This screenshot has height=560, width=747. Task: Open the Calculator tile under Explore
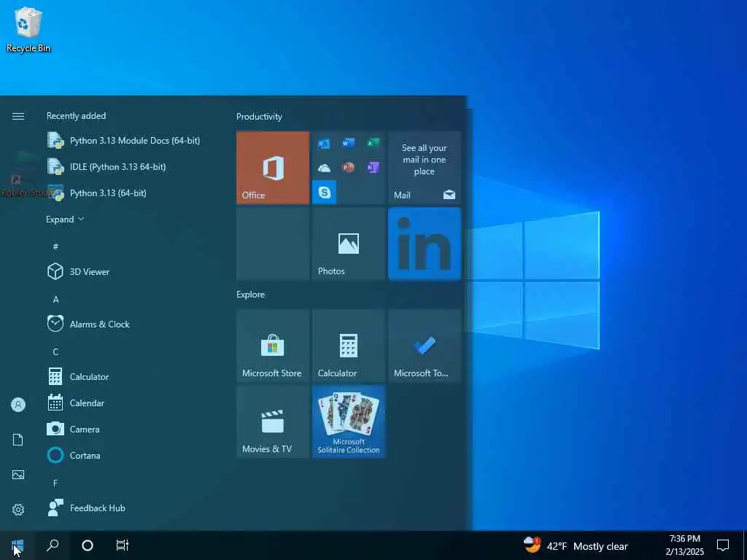tap(349, 346)
